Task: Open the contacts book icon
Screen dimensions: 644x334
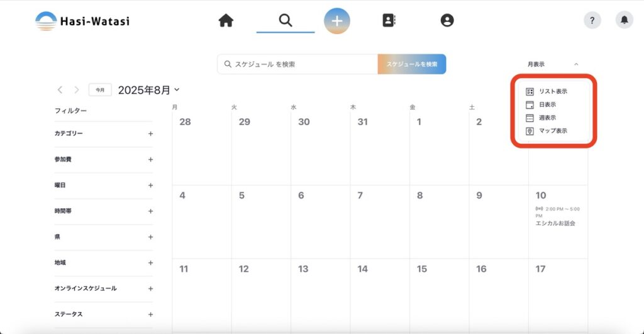Action: 389,21
